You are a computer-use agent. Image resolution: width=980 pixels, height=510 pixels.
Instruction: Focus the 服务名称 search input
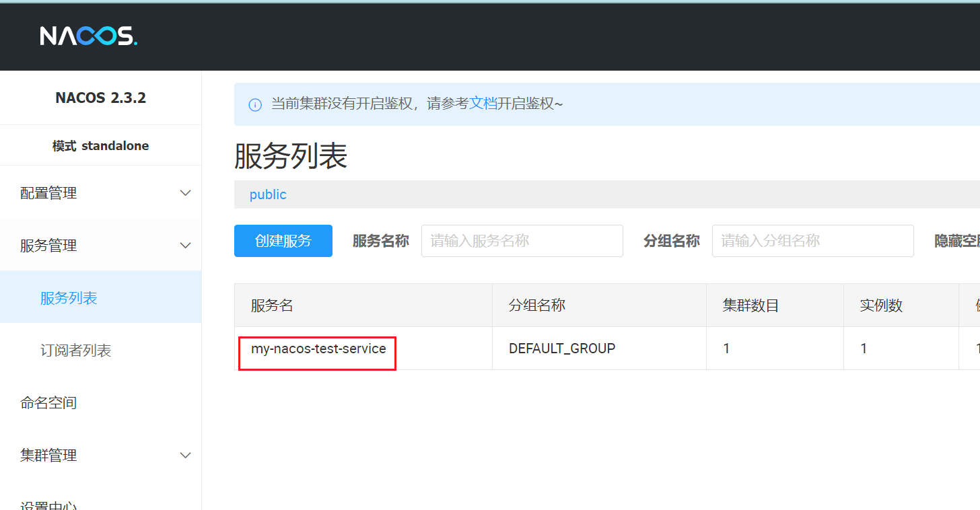tap(522, 241)
